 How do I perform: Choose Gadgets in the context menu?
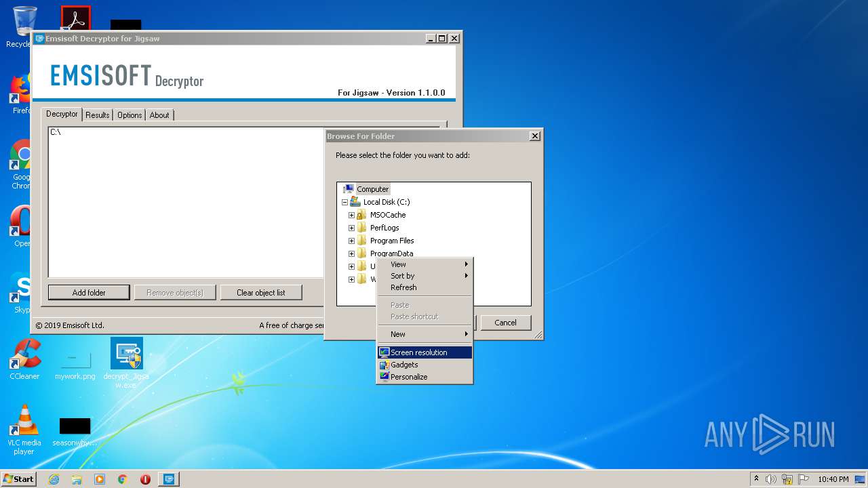(x=425, y=365)
